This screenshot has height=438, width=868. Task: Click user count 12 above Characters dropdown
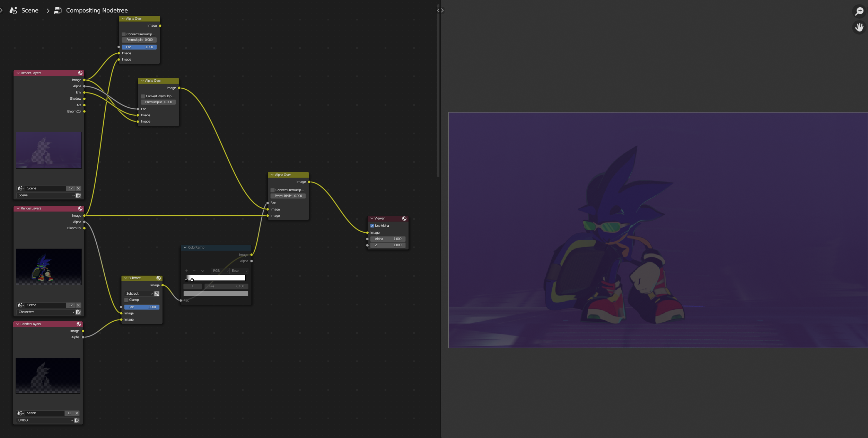[x=71, y=305]
